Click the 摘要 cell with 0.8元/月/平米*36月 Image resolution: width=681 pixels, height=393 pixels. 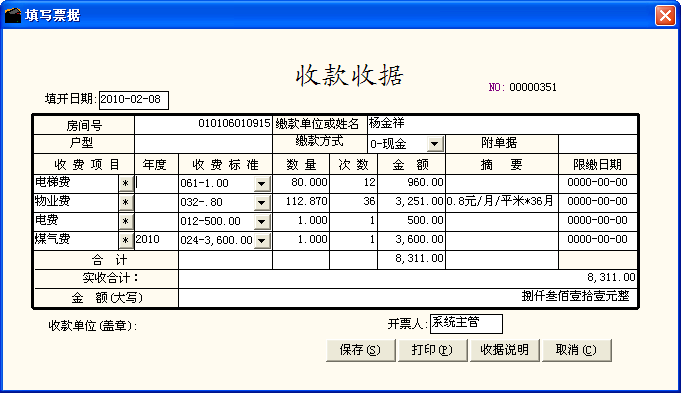pyautogui.click(x=502, y=202)
